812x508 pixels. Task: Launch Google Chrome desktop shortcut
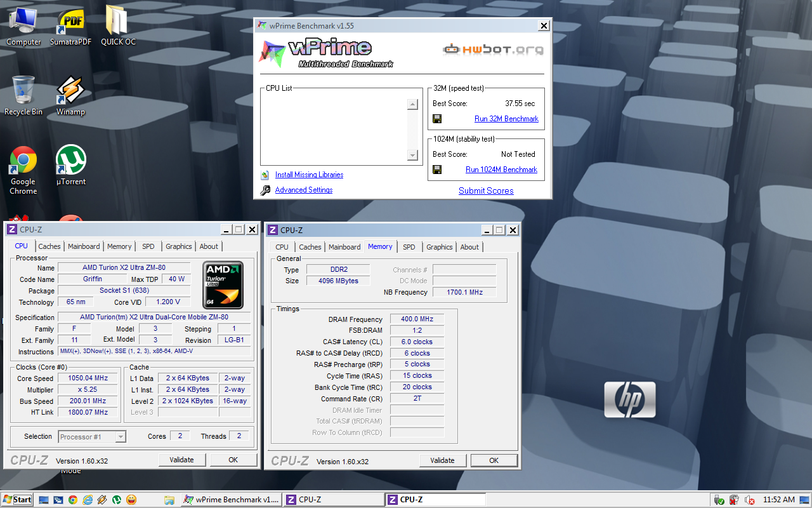23,170
